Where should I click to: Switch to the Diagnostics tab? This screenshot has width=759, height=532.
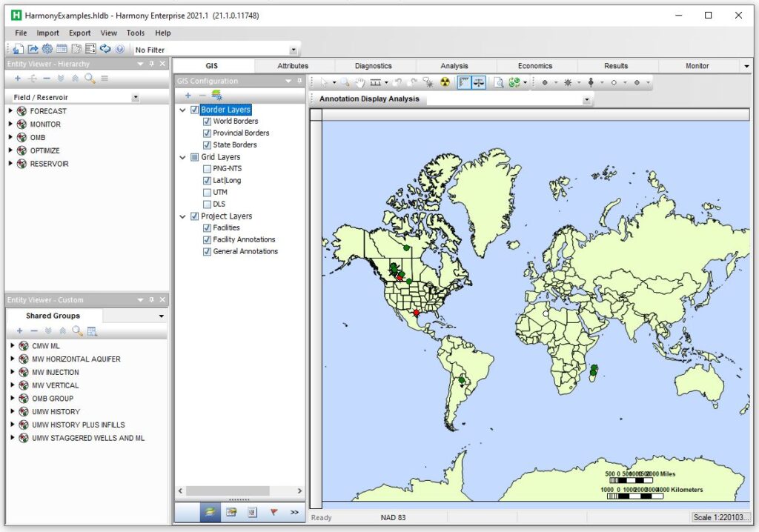374,66
